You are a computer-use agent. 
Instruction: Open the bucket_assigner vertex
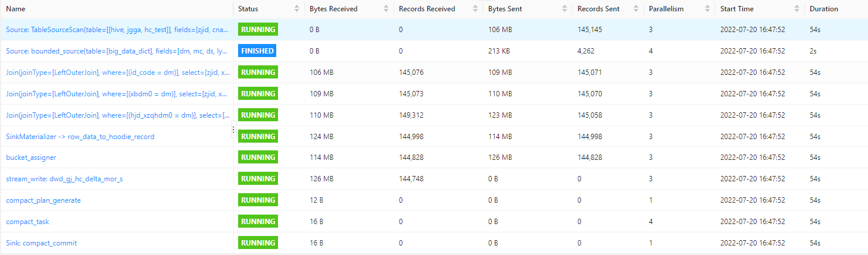pyautogui.click(x=31, y=158)
